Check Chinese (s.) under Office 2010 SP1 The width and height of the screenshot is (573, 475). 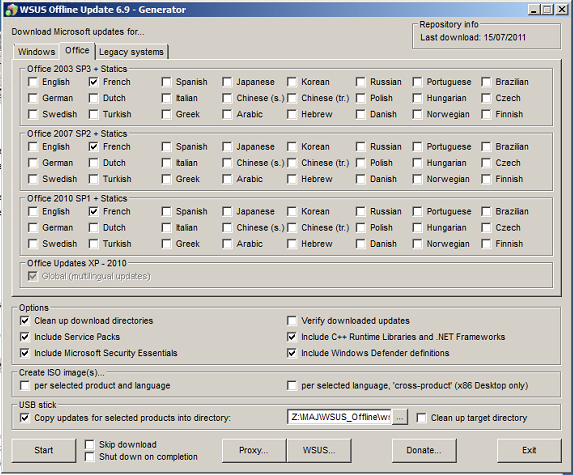(227, 228)
